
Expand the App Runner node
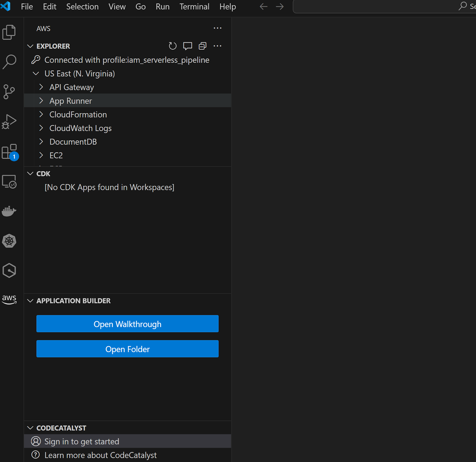41,101
